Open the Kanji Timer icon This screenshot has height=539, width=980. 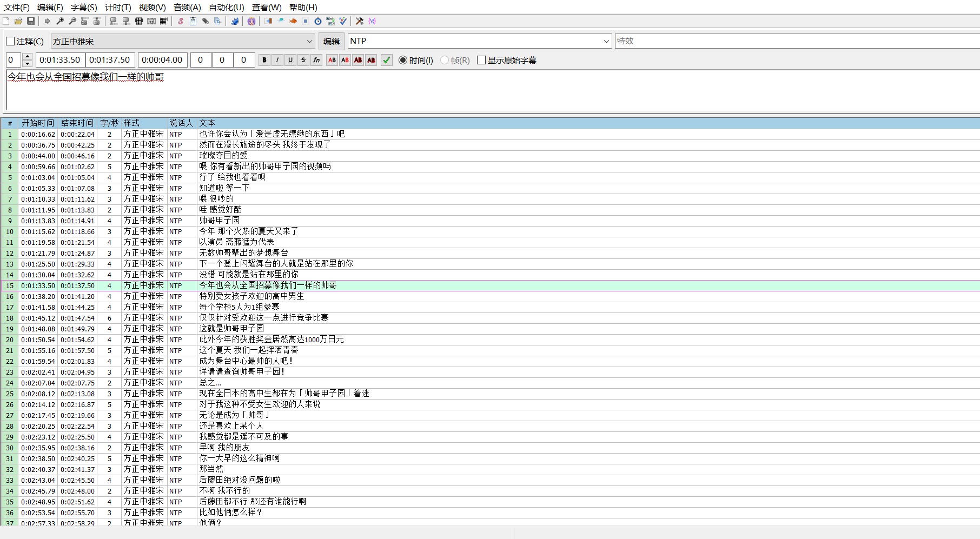pyautogui.click(x=330, y=21)
